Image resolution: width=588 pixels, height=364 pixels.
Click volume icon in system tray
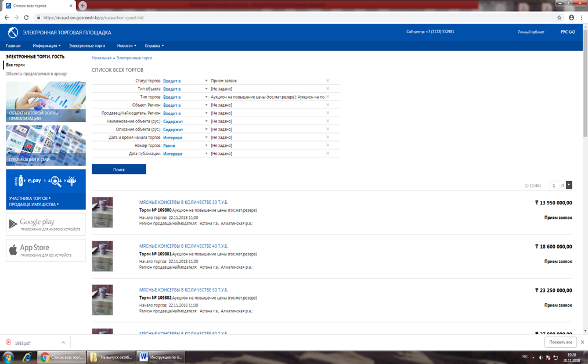point(541,357)
